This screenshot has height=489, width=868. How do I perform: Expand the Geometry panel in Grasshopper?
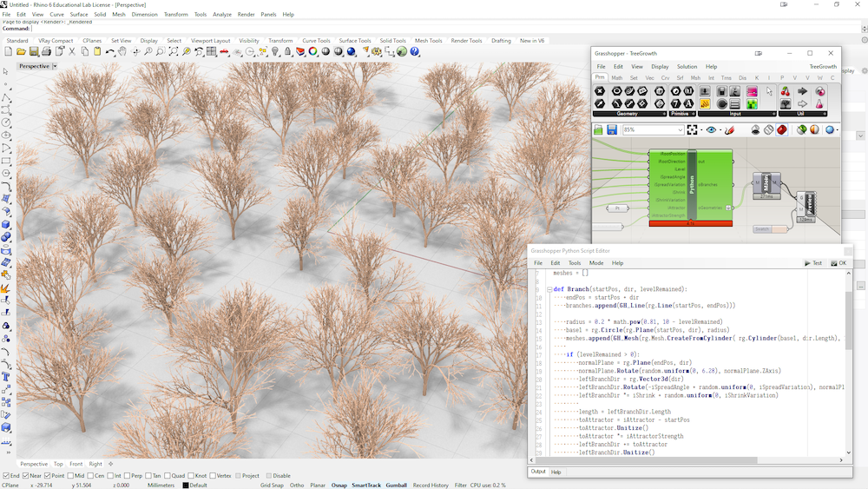click(x=629, y=114)
